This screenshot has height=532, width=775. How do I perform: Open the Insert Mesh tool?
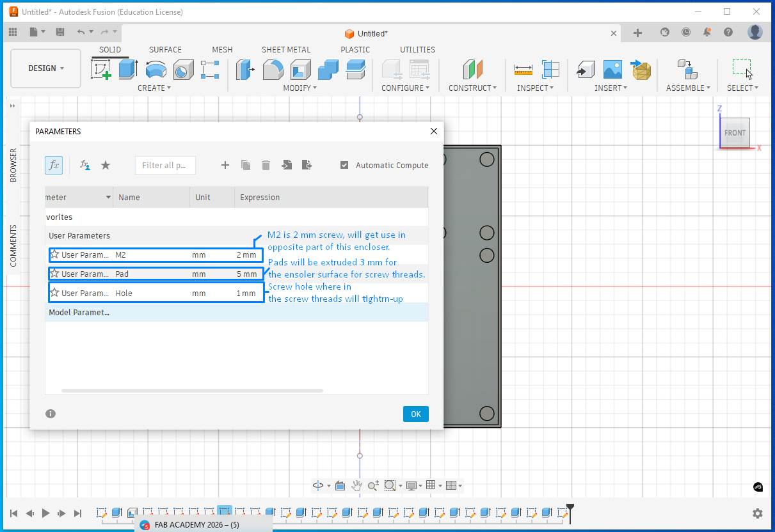coord(641,69)
